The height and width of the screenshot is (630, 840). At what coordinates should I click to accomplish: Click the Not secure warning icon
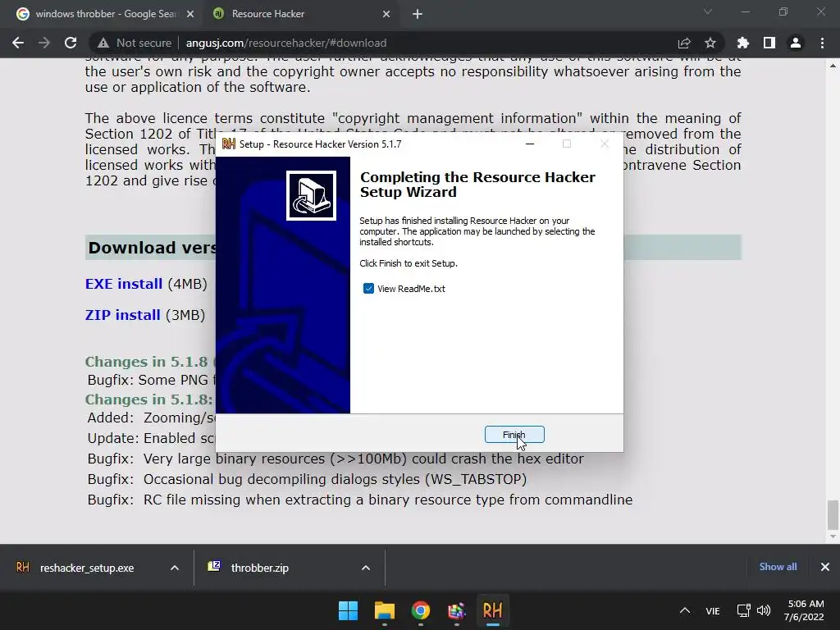103,43
